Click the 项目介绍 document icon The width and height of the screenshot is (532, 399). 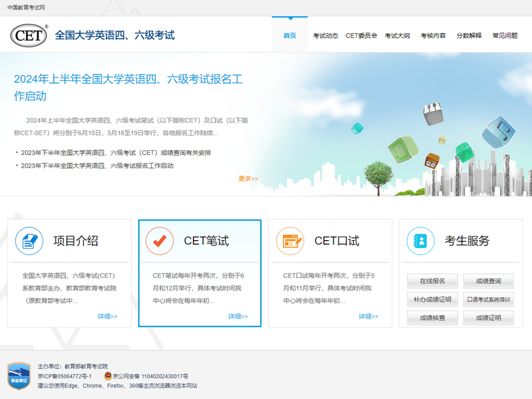click(29, 241)
